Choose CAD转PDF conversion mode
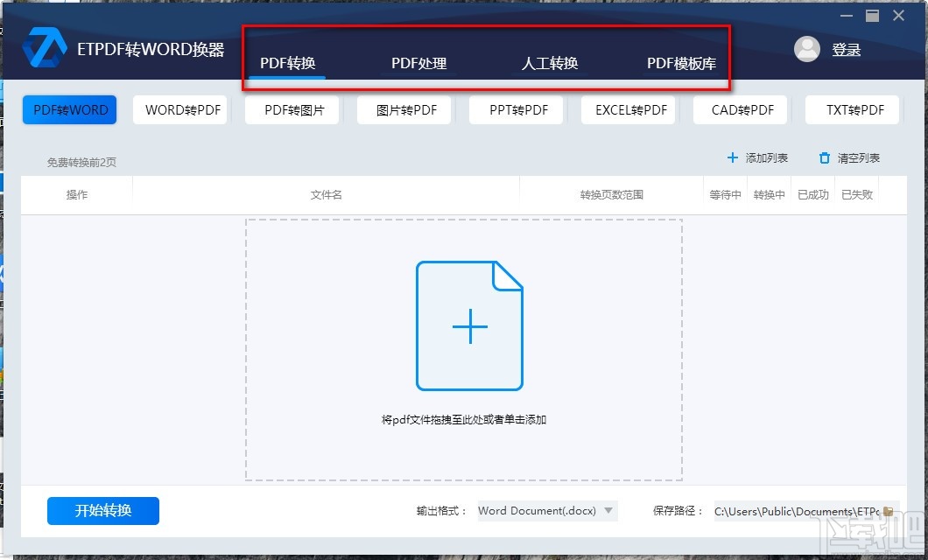Image resolution: width=928 pixels, height=560 pixels. (x=742, y=110)
